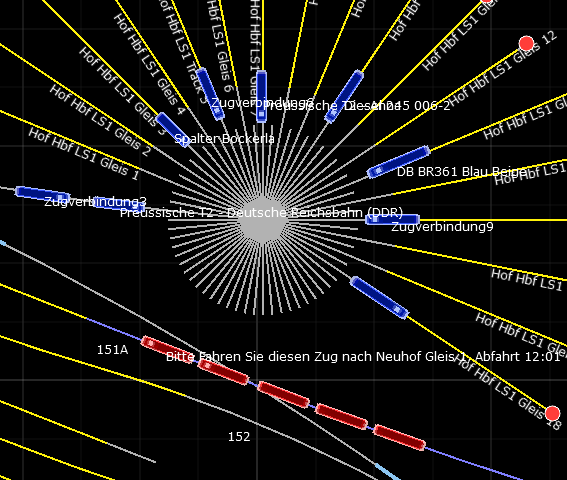Click the Hof Hbf LS1 Gleis 1 label
The height and width of the screenshot is (480, 567).
tap(84, 154)
